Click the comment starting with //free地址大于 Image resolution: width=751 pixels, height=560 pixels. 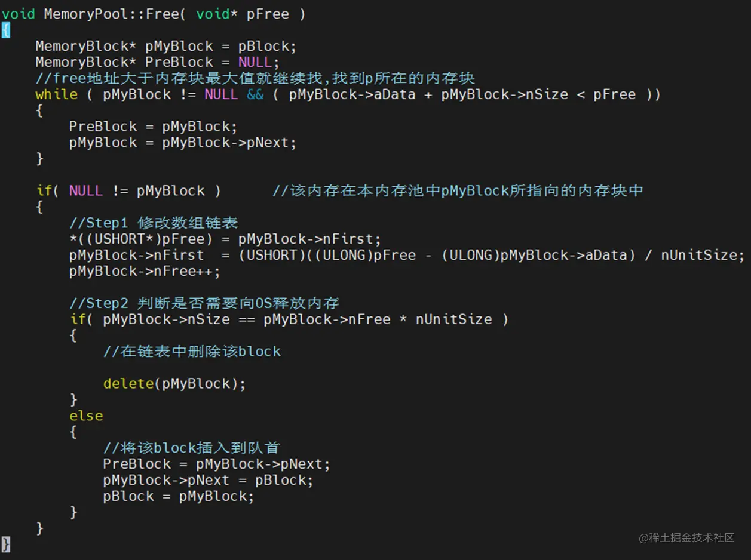[255, 78]
